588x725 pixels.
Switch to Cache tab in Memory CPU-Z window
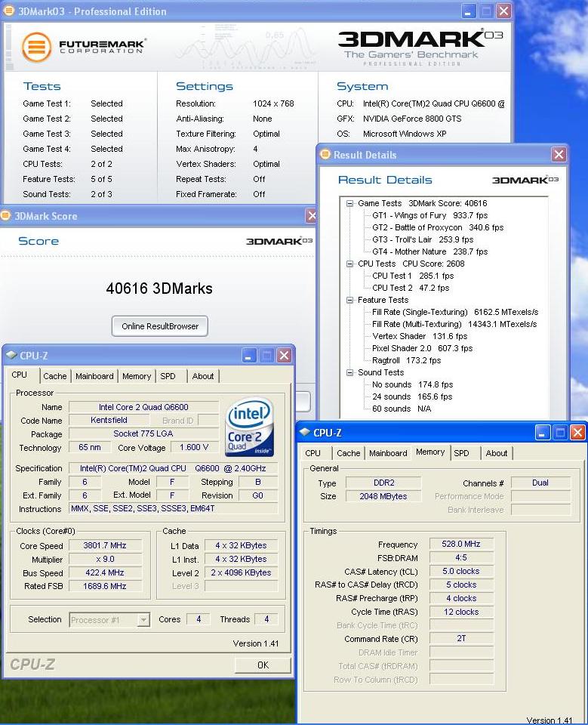coord(349,453)
